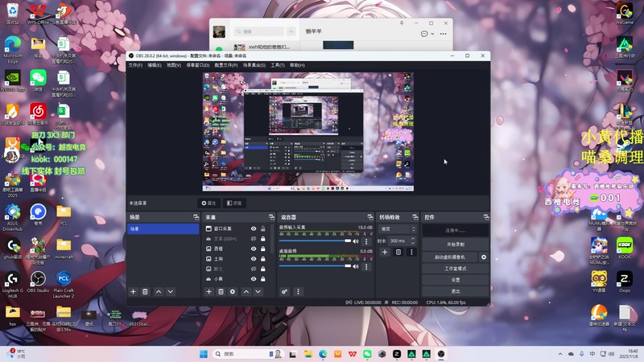The image size is (644, 362).
Task: Hide the 西橙 image source
Action: click(x=254, y=249)
